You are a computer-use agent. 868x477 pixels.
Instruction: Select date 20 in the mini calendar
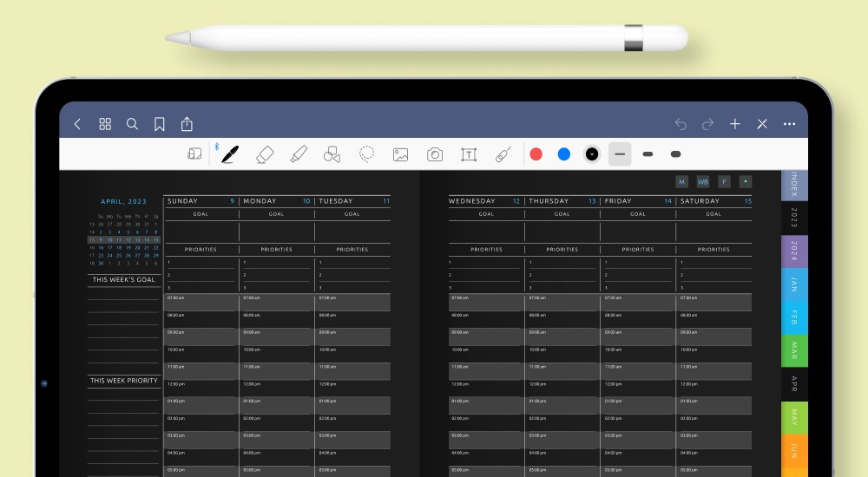coord(137,247)
